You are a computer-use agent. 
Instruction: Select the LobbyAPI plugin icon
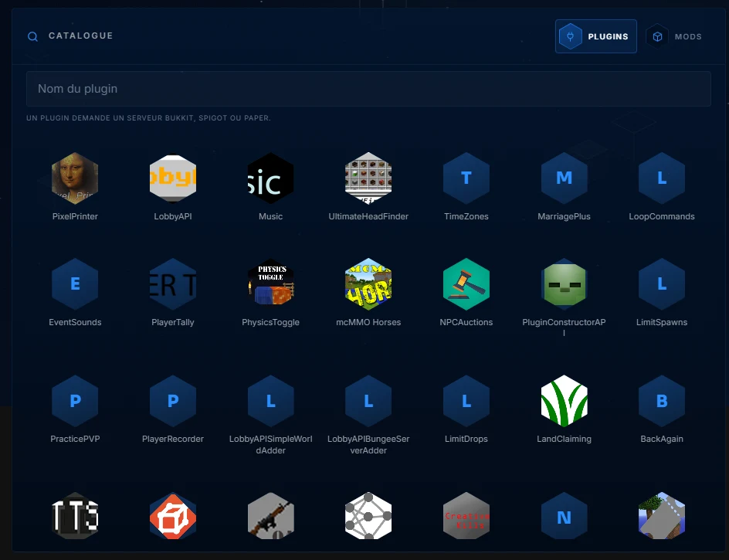(173, 178)
